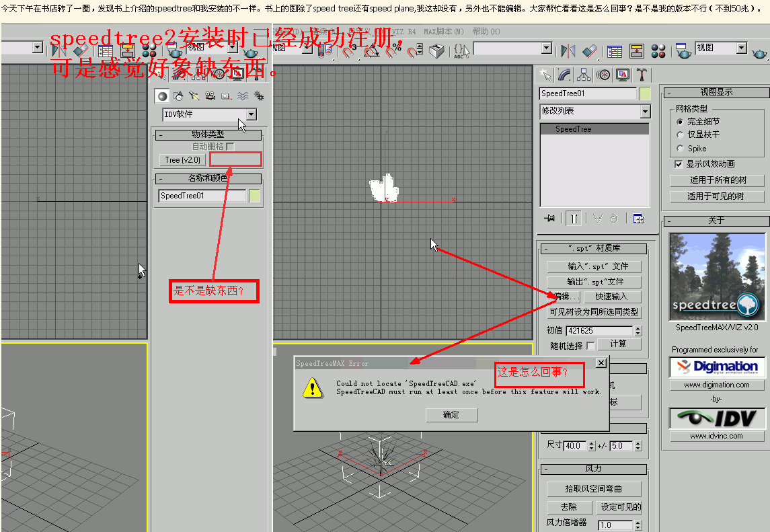Switch to Hierarchy panel tab

point(584,75)
